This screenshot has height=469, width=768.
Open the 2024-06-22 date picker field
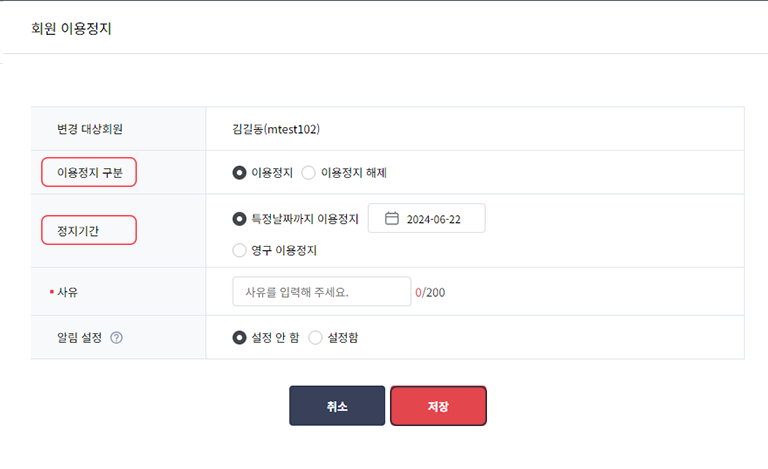[x=427, y=218]
